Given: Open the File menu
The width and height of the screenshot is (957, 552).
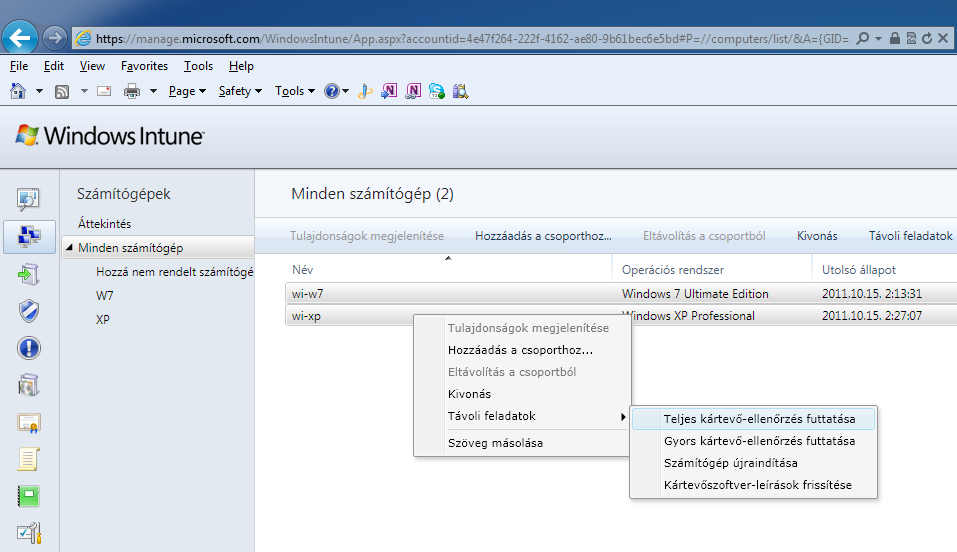Looking at the screenshot, I should click(x=19, y=66).
